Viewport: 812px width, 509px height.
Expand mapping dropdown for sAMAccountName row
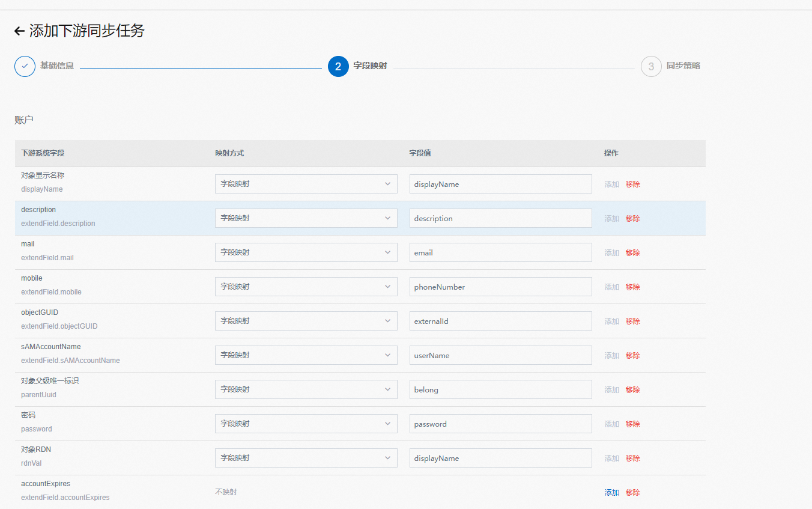pyautogui.click(x=306, y=355)
